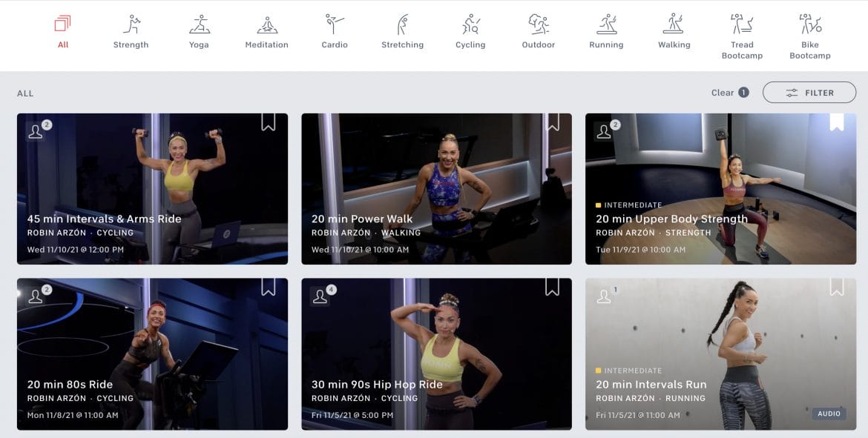
Task: Click the Cardio category label
Action: [x=335, y=44]
